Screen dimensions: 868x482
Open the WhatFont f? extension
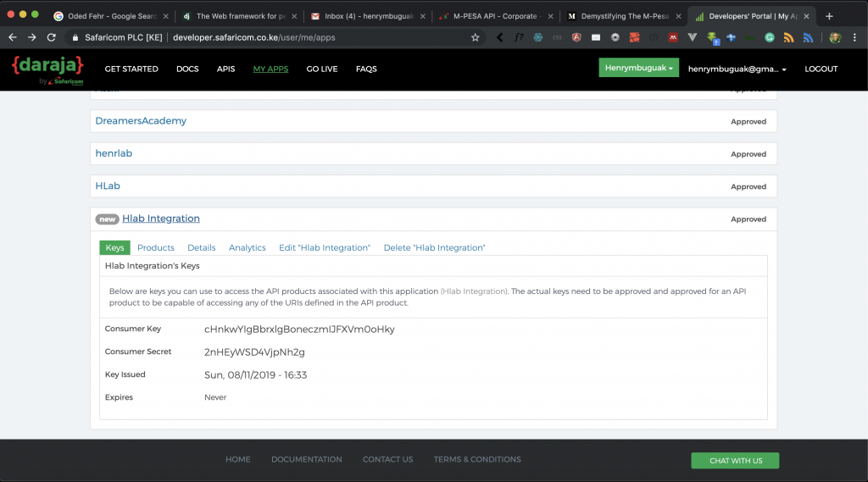click(519, 37)
